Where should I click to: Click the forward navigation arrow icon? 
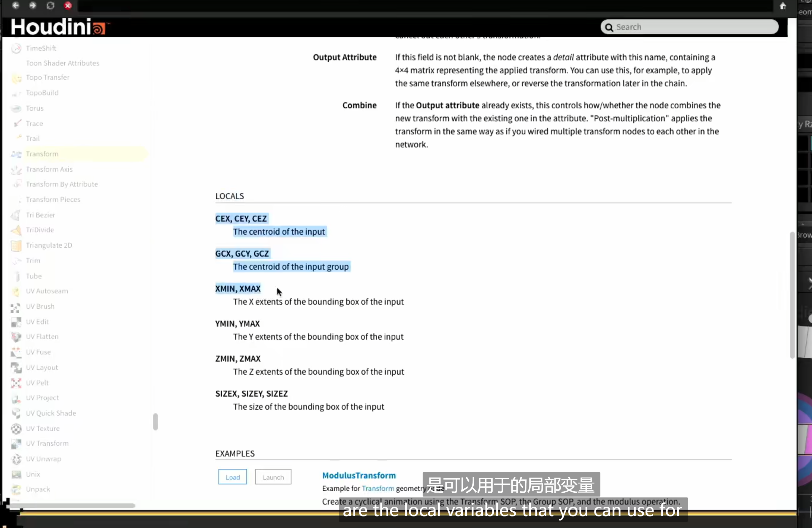tap(32, 5)
